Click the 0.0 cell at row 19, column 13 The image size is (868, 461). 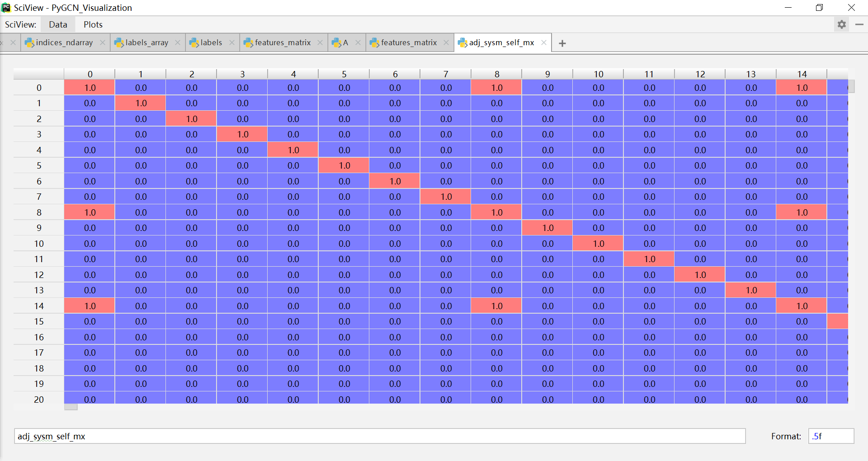coord(751,384)
